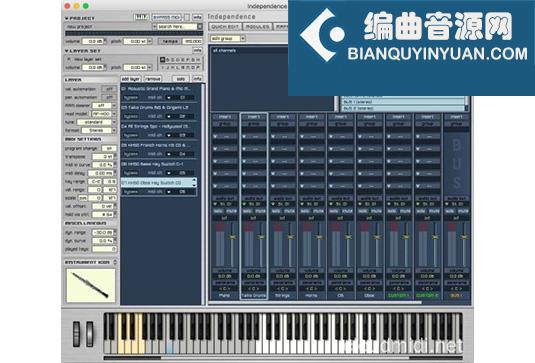
Task: Collapse the PROJECT section triangle
Action: (67, 18)
